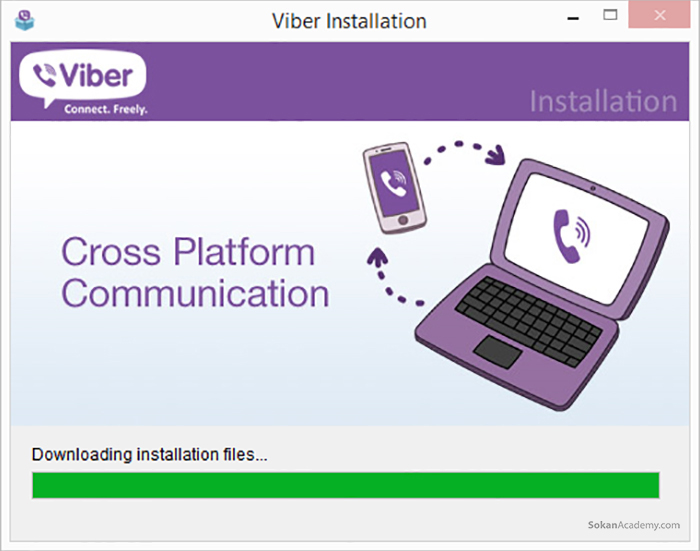Screen dimensions: 700x551
Task: Click the 'Viber Installation' window title
Action: point(349,21)
